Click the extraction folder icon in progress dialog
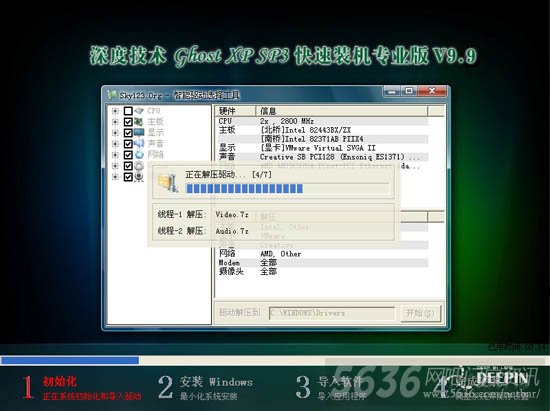This screenshot has width=550, height=411. pos(168,183)
